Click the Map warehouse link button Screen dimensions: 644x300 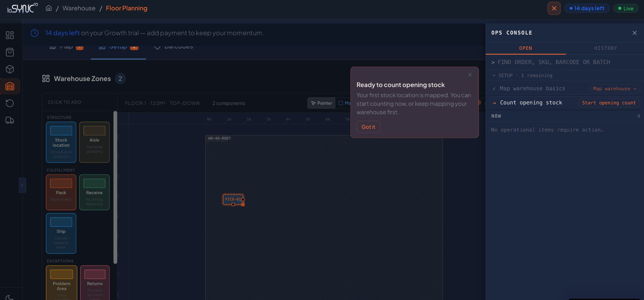(614, 89)
